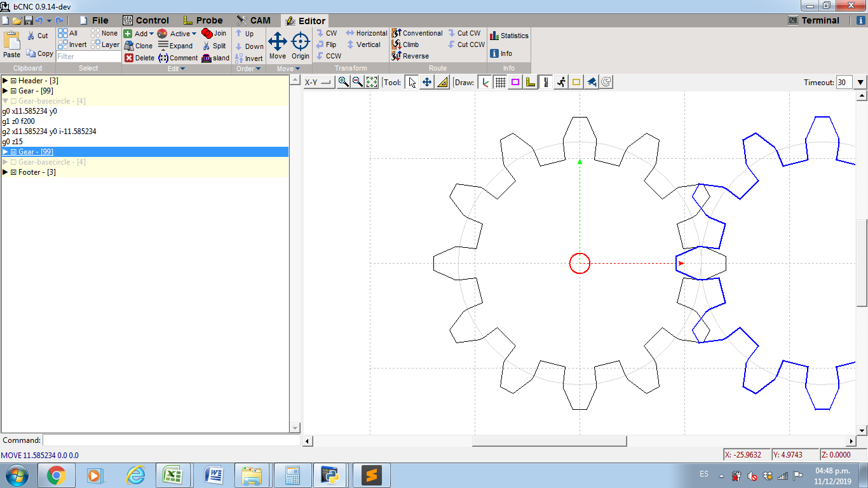Click the New file icon in quick toolbar

coord(5,20)
